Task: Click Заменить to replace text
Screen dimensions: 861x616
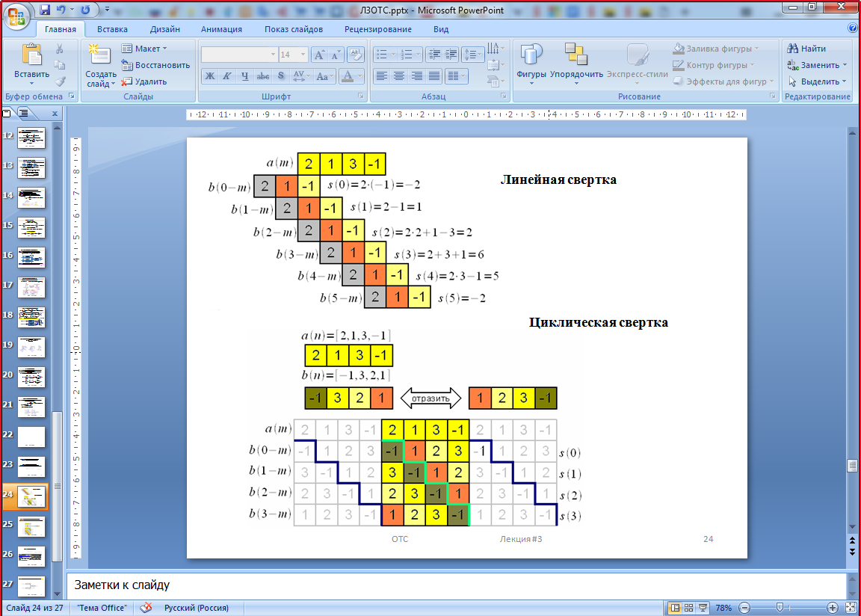Action: (816, 65)
